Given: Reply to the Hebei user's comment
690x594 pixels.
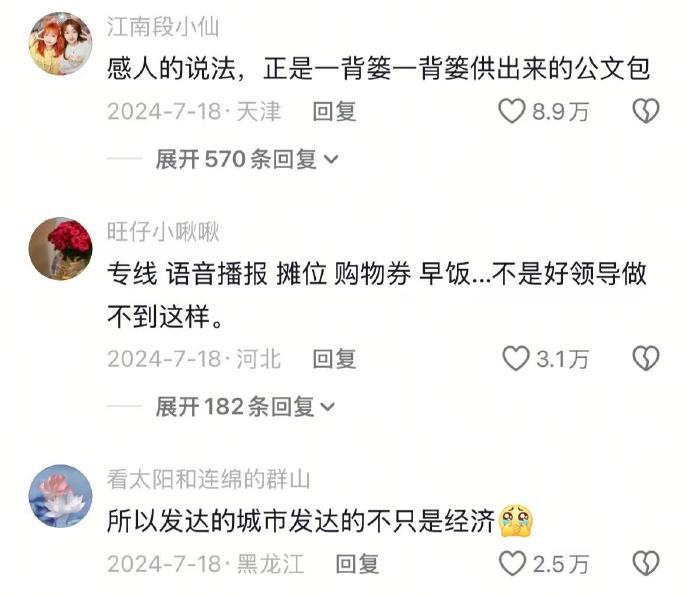Looking at the screenshot, I should click(334, 359).
